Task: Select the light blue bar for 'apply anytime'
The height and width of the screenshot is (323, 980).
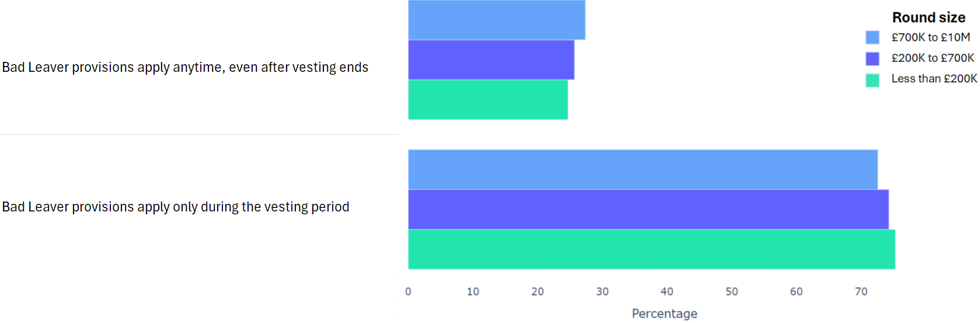Action: tap(496, 20)
